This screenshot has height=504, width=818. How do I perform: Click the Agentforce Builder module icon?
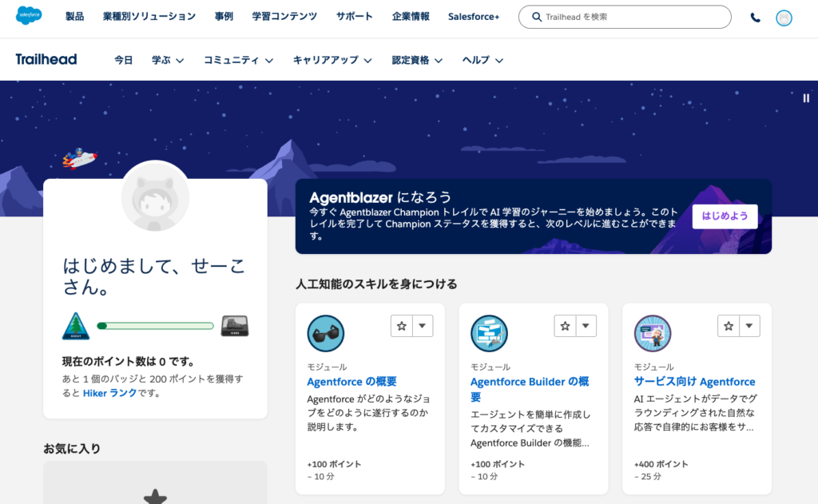pos(489,333)
